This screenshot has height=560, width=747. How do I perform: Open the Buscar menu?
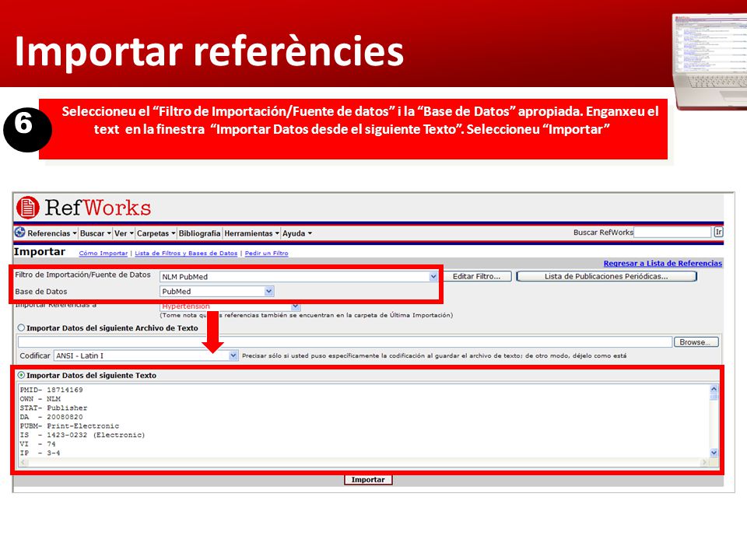coord(95,233)
